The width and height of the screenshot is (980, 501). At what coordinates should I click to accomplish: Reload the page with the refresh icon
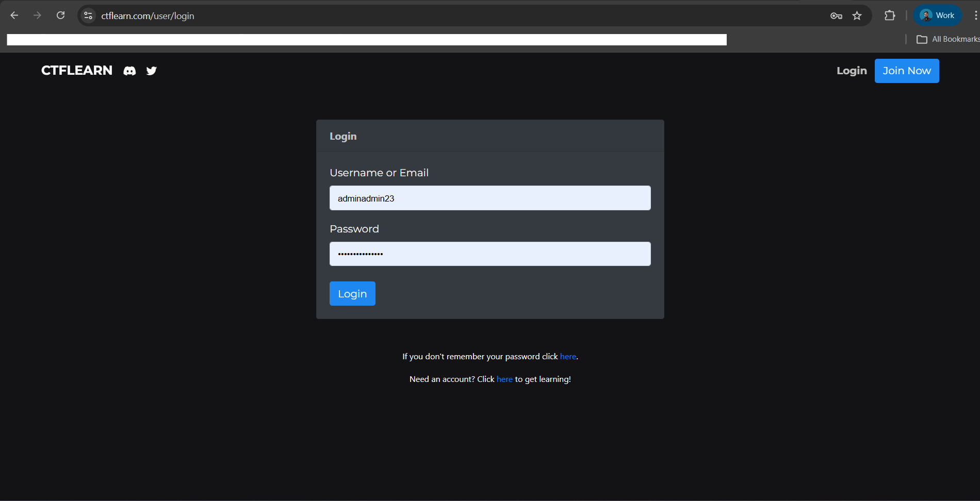tap(60, 15)
